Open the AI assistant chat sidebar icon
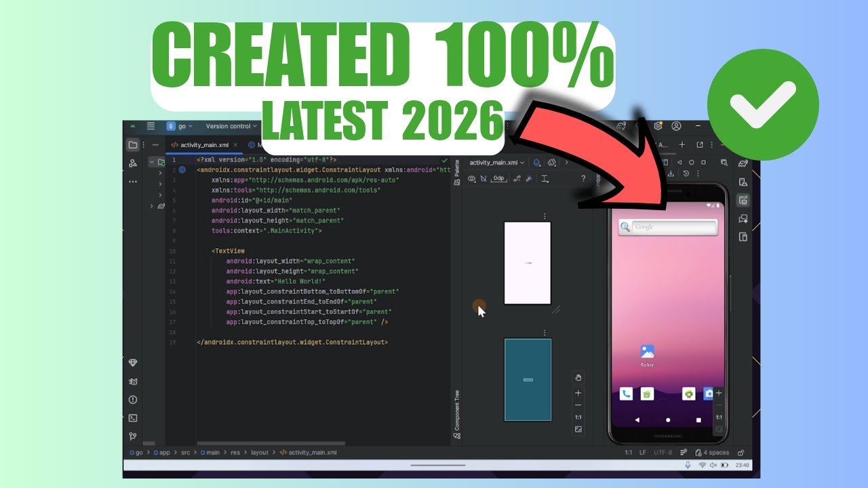This screenshot has width=868, height=488. click(743, 218)
